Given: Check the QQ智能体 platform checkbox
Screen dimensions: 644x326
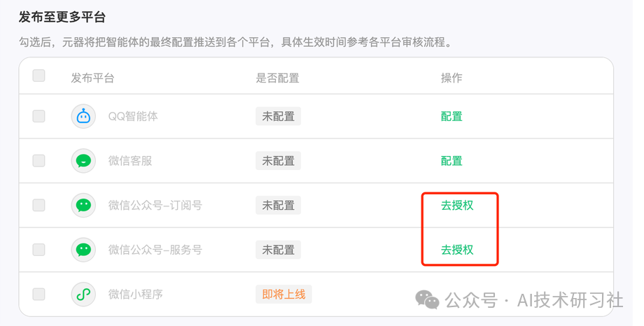Looking at the screenshot, I should pos(38,116).
